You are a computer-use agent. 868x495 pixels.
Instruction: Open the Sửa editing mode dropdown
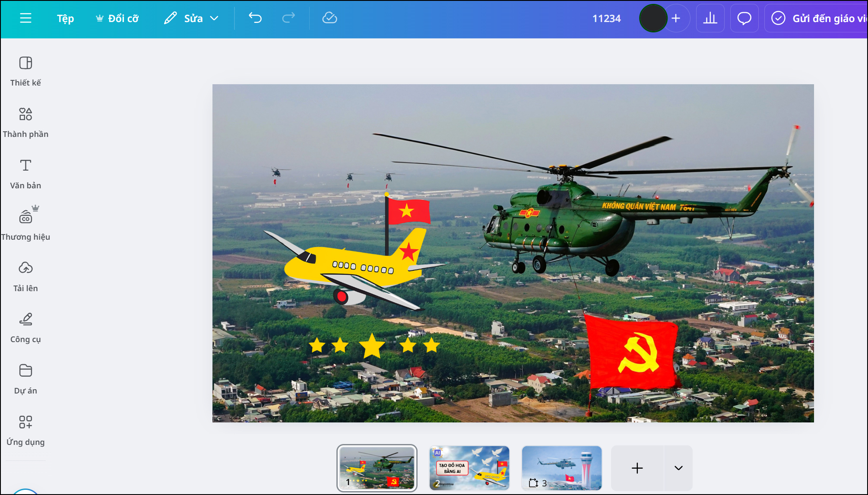point(191,19)
